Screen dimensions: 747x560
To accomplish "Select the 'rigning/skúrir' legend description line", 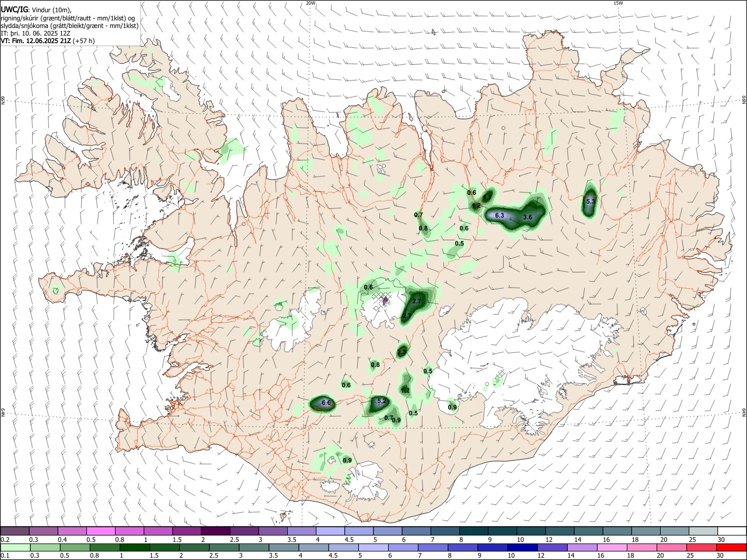I will (68, 18).
